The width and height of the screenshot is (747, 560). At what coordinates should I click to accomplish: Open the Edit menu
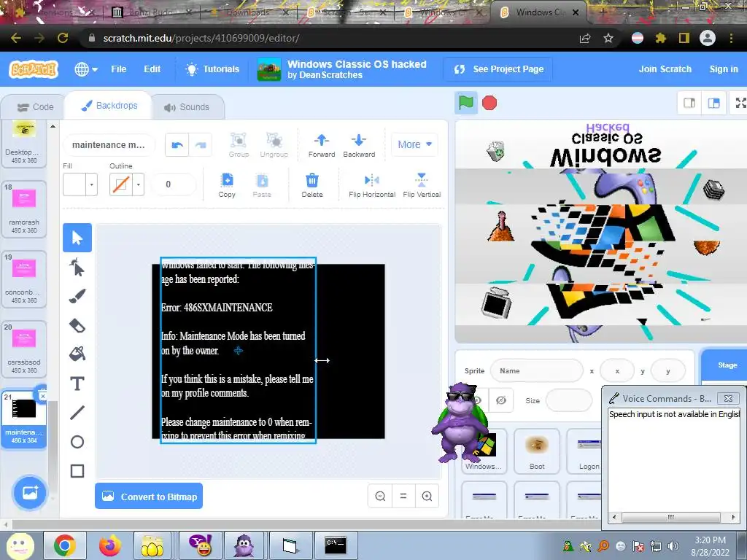click(152, 69)
